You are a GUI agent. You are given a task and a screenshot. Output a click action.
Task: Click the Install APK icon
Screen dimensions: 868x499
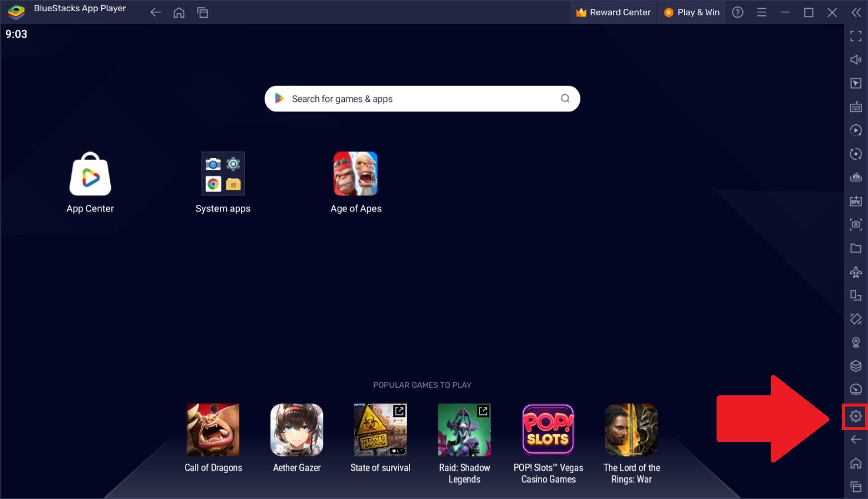pos(856,201)
